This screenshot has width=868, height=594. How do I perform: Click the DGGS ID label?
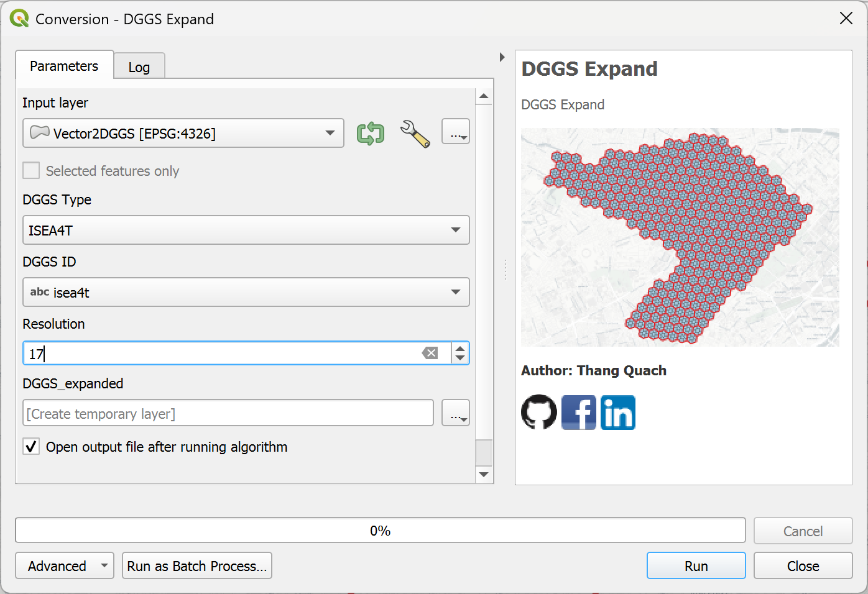coord(49,262)
